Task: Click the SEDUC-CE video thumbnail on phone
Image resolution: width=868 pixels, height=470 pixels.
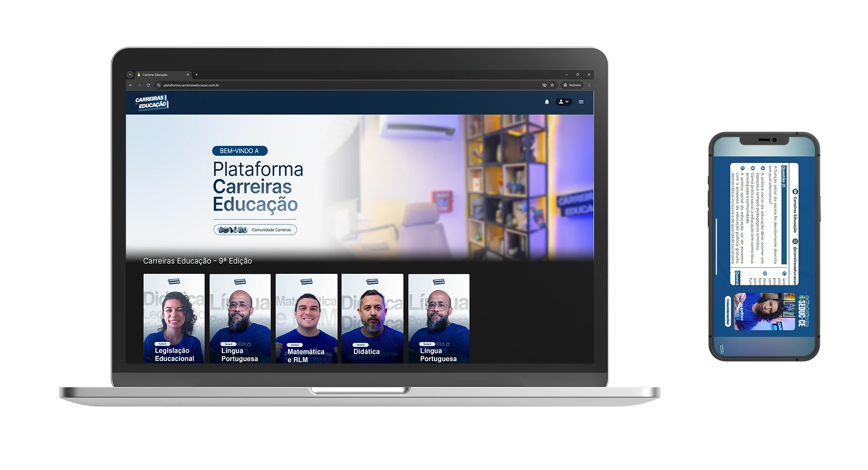Action: point(765,312)
